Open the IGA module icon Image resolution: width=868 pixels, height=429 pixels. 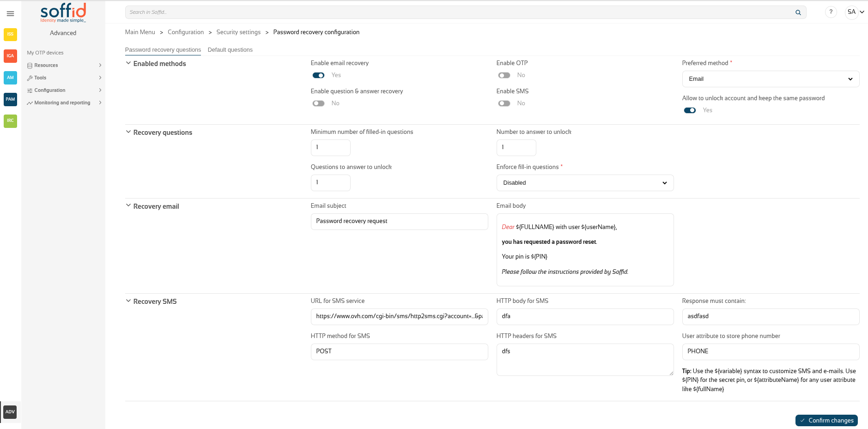pos(10,56)
